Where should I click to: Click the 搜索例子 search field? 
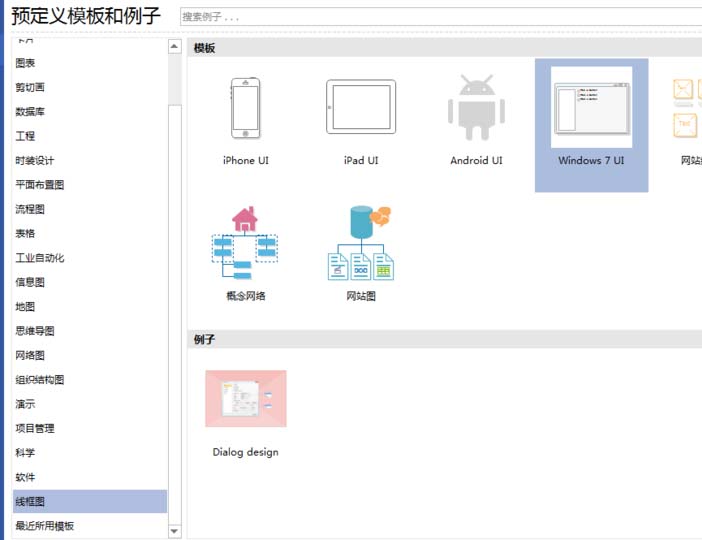tap(441, 17)
